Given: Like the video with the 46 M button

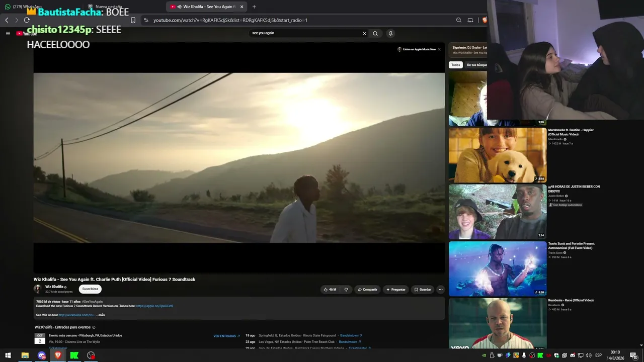Looking at the screenshot, I should click(330, 290).
